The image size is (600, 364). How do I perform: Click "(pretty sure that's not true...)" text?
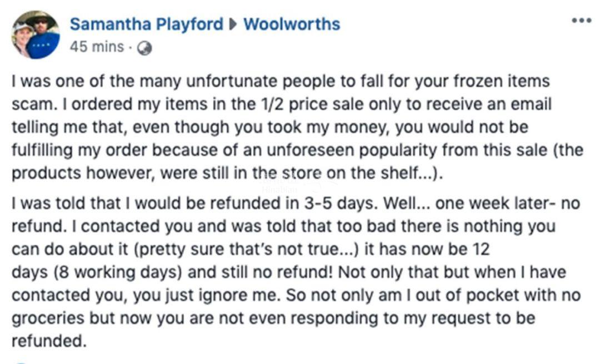point(246,249)
